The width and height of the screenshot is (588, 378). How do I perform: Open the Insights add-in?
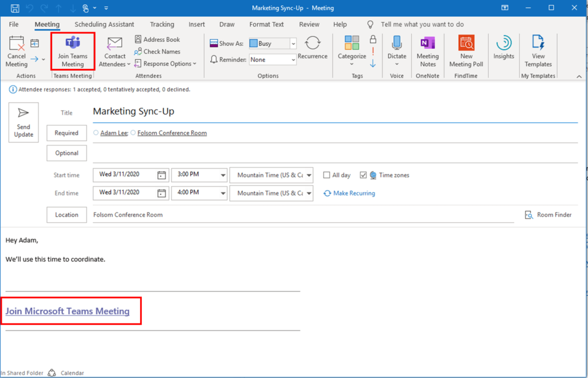[504, 48]
